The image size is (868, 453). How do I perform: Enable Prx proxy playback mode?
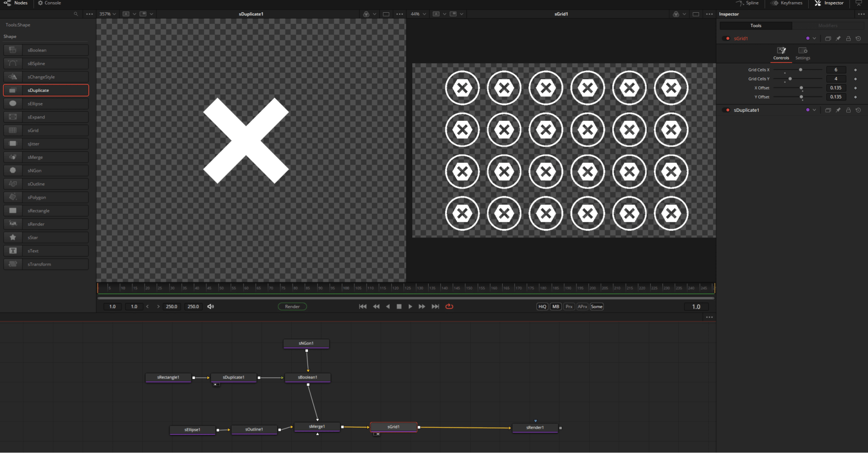(x=569, y=306)
